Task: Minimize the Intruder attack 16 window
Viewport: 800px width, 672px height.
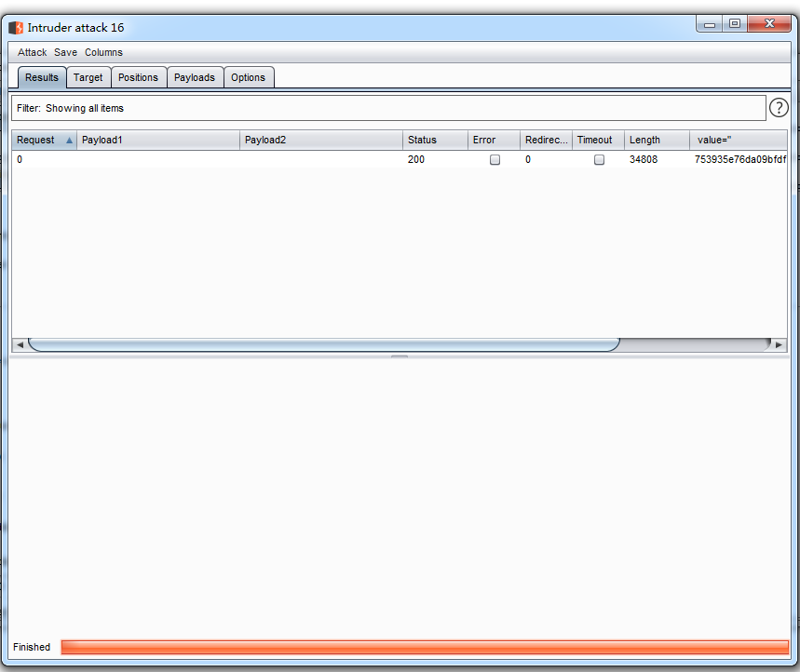Action: pyautogui.click(x=709, y=24)
